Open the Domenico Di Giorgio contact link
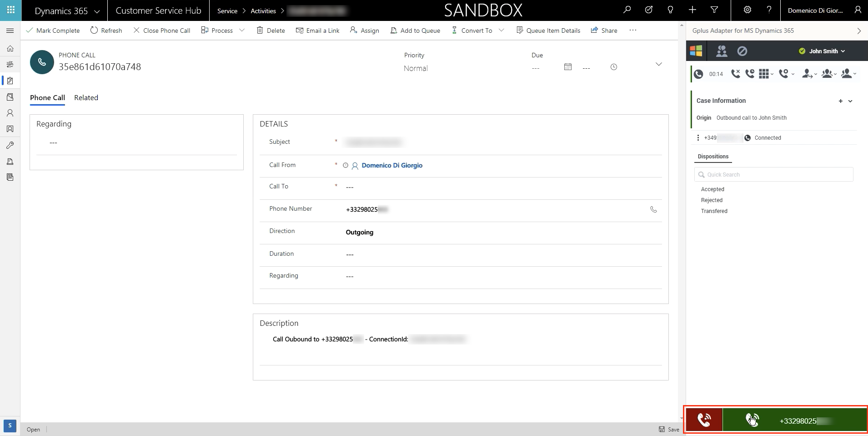Screen dimensions: 868x436 392,166
